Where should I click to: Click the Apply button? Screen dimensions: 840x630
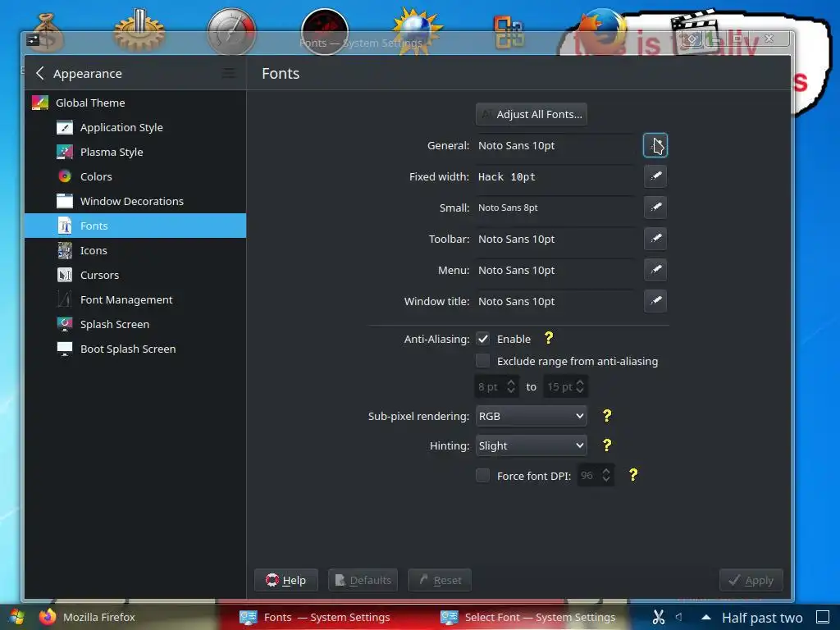[751, 580]
